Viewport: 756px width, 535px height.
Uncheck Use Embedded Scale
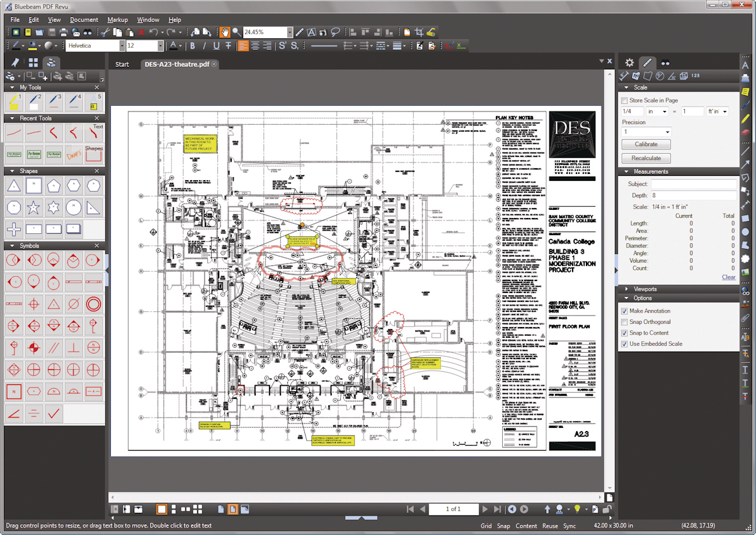(624, 343)
